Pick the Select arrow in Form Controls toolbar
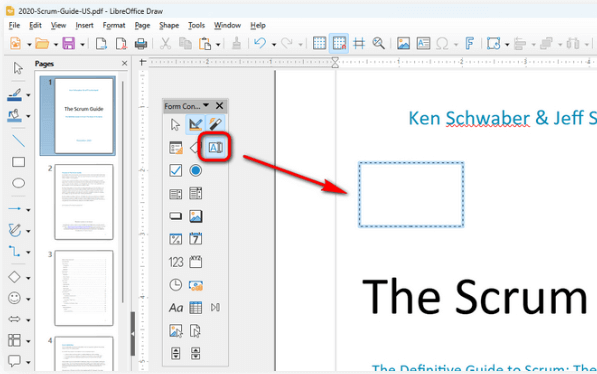 coord(175,125)
